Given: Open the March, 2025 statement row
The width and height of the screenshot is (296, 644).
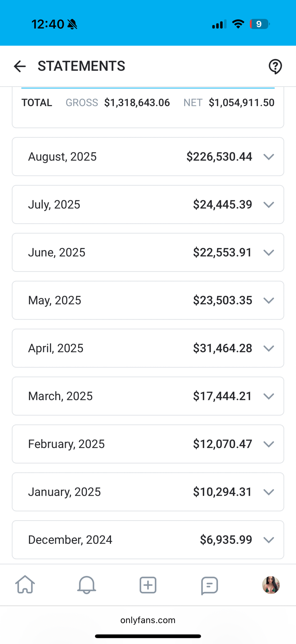Looking at the screenshot, I should (x=148, y=396).
